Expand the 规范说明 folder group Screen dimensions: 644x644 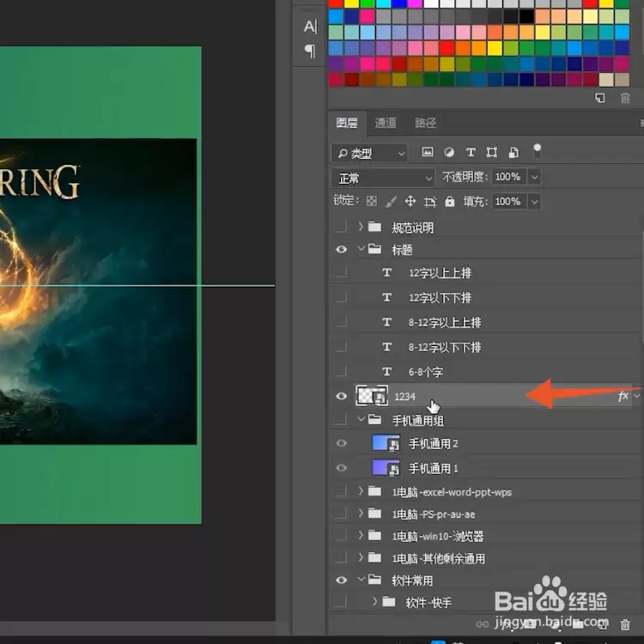click(x=361, y=227)
